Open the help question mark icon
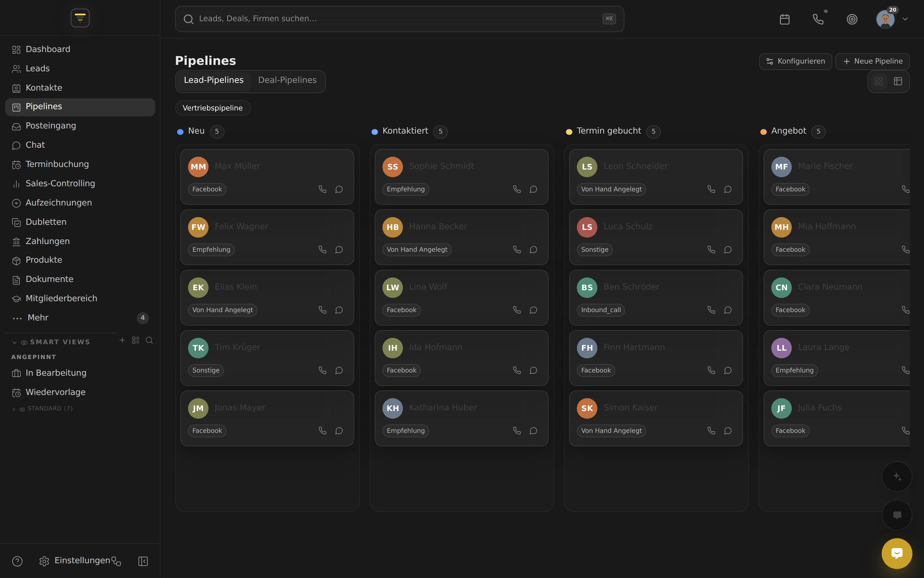 [17, 561]
